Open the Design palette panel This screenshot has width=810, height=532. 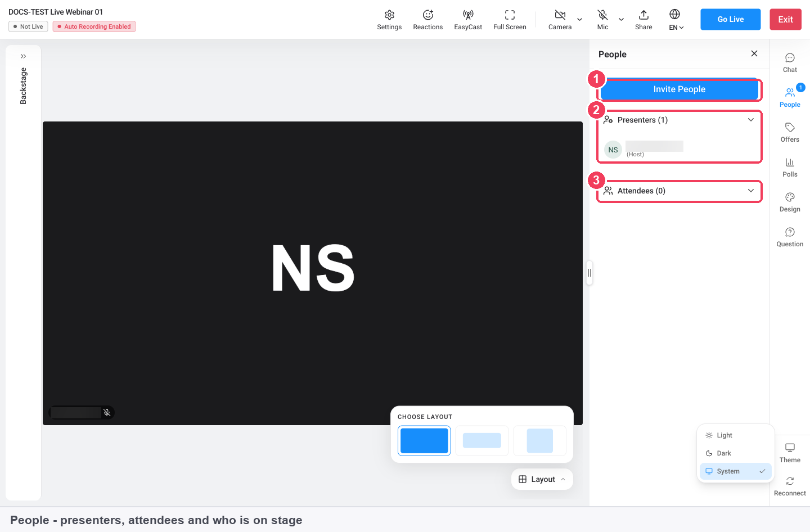[790, 202]
